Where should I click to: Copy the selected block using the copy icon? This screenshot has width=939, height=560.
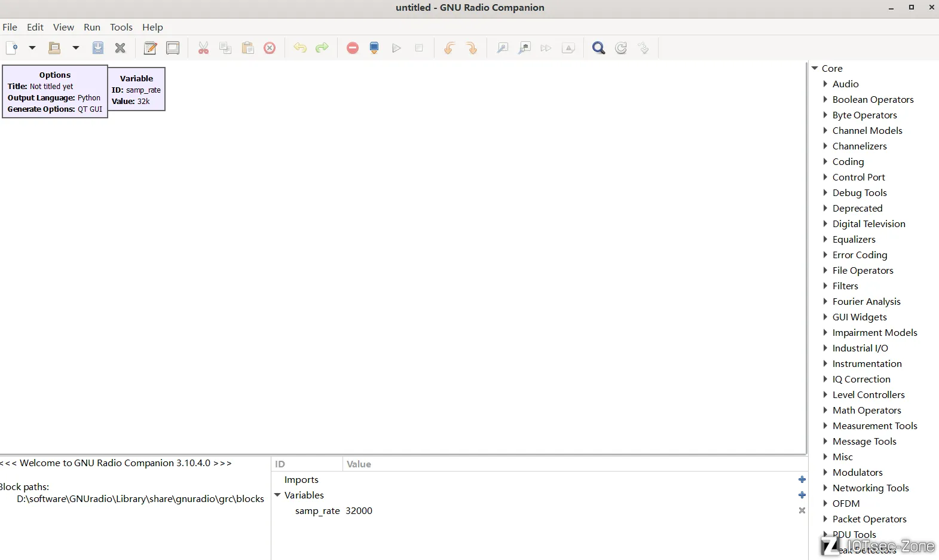click(x=225, y=48)
